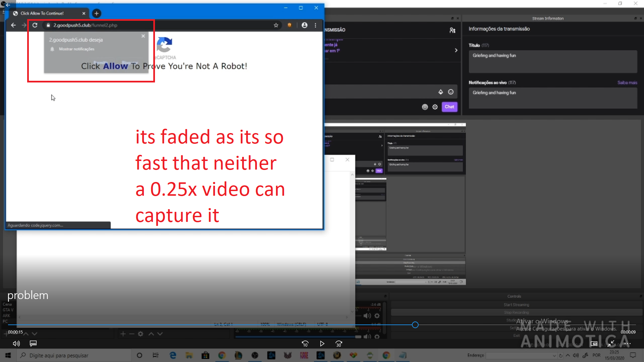Click Stop Recording in OBS Controls
Viewport: 644px width, 362px height.
(516, 312)
